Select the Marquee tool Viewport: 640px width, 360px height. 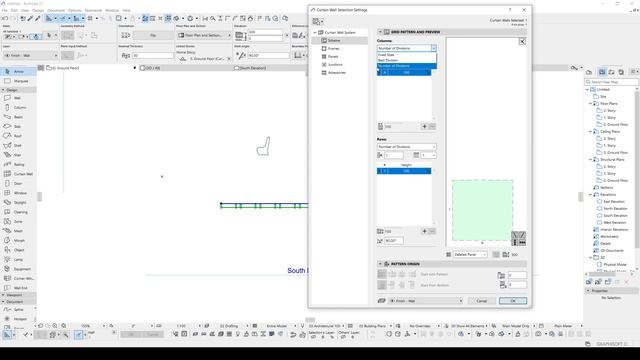tap(18, 81)
